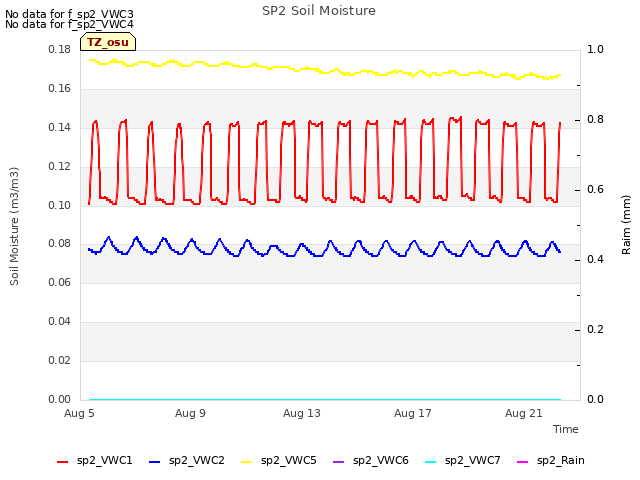Click the 0.18 left axis tick label
The image size is (640, 480).
60,50
